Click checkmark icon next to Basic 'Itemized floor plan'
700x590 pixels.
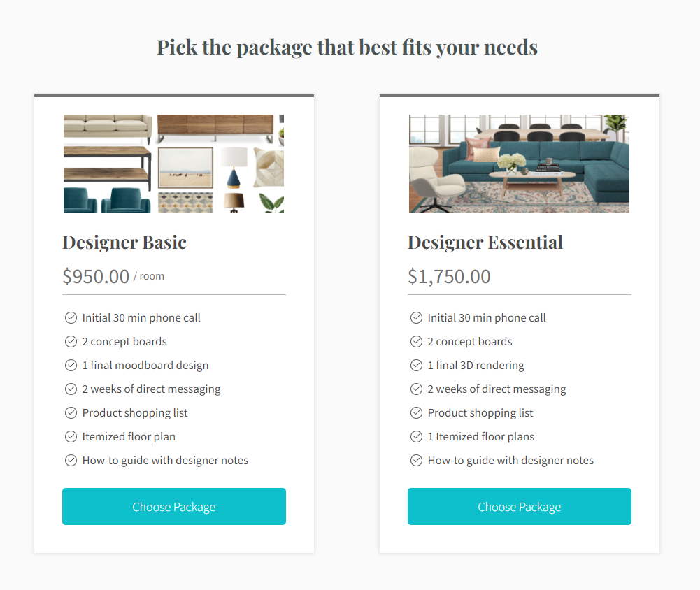point(71,437)
